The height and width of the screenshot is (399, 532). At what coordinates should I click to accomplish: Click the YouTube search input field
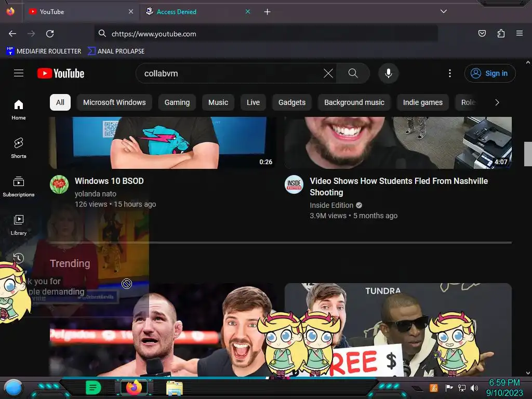coord(231,73)
